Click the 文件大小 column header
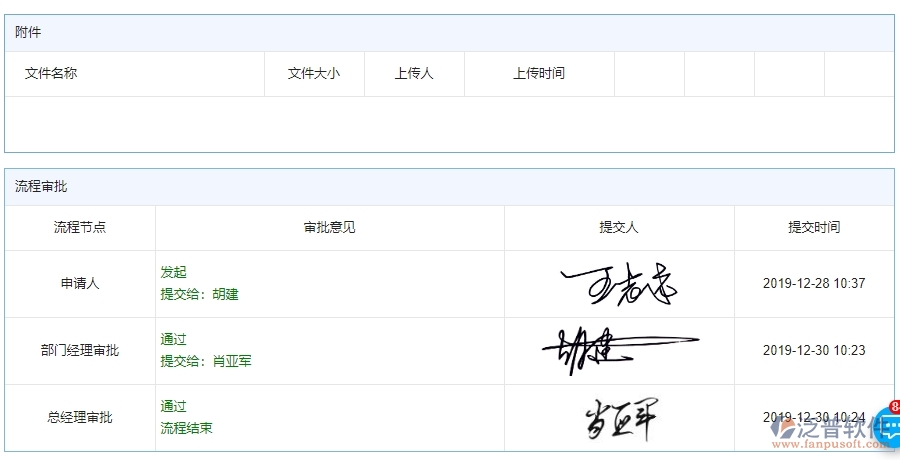900x460 pixels. [x=314, y=74]
